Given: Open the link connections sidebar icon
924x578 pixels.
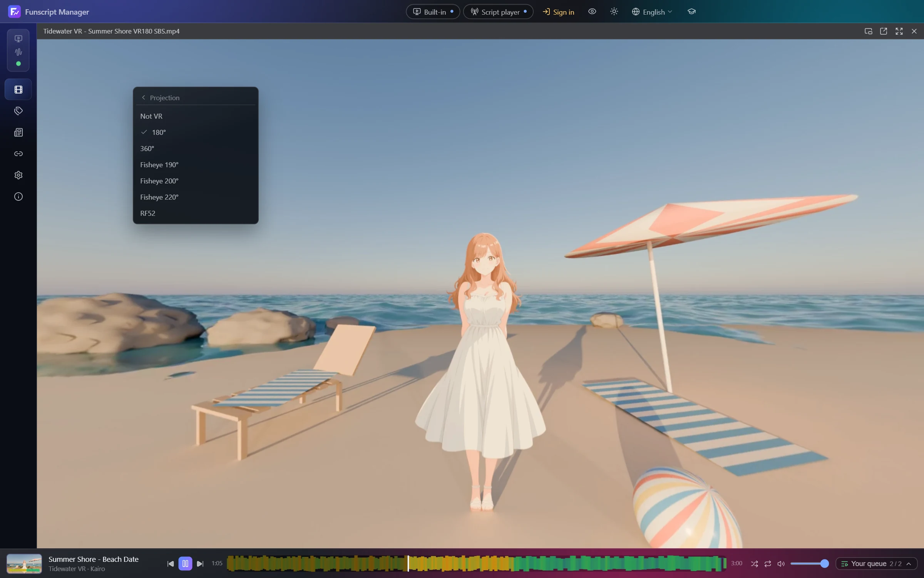Looking at the screenshot, I should (18, 154).
